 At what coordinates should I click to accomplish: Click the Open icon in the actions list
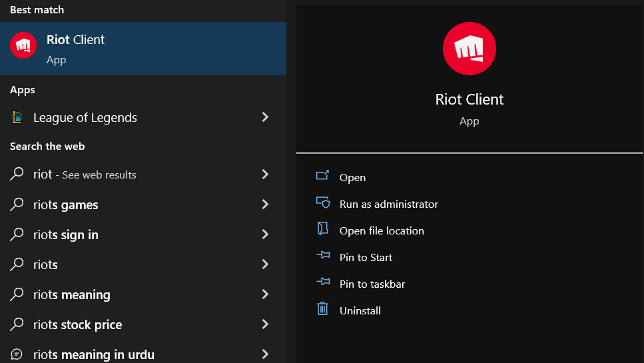(322, 176)
